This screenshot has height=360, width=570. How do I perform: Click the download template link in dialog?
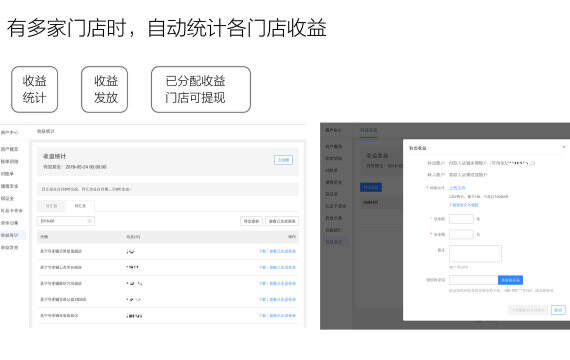[x=464, y=205]
